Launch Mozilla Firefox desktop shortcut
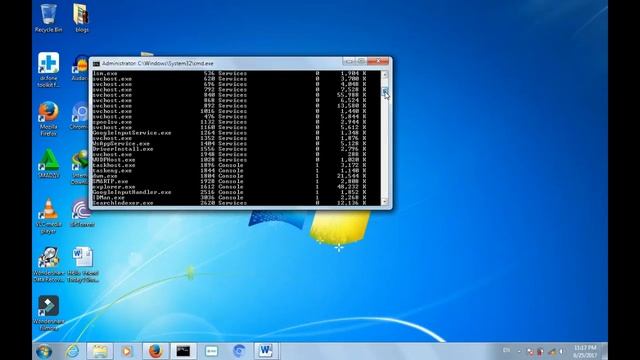640x360 pixels. [48, 118]
